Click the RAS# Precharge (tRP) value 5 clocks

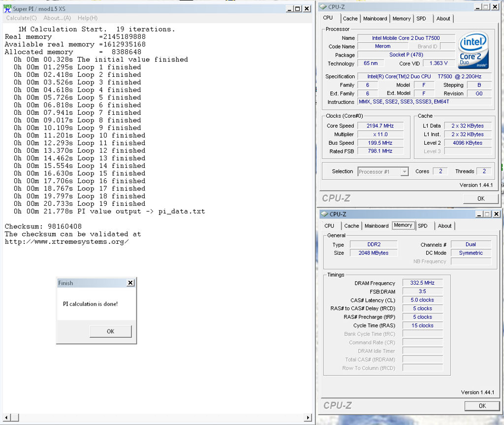pos(422,317)
